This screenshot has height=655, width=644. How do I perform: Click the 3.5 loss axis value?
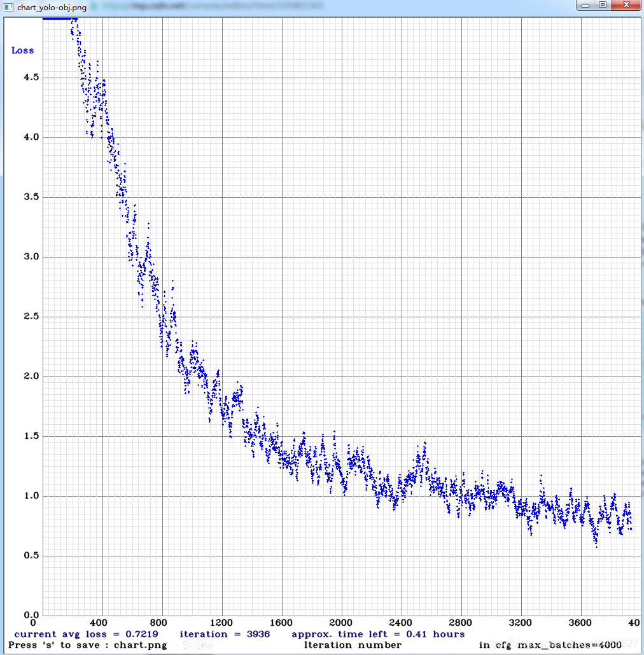31,197
